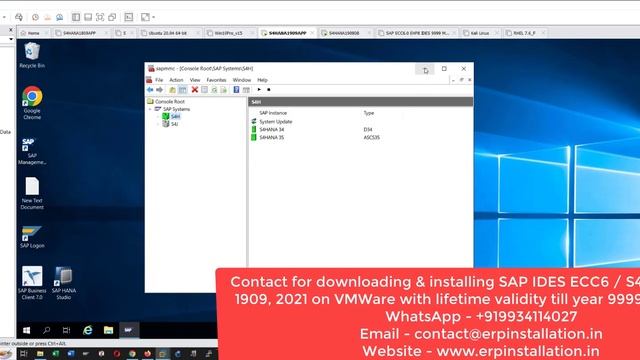Click the Up one level folder icon
640x360 pixels.
pyautogui.click(x=173, y=90)
